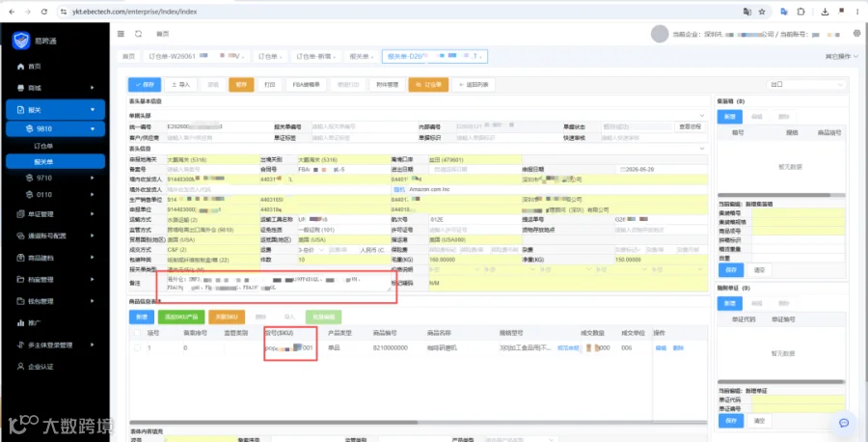Expand 商城 in the left sidebar

click(x=55, y=88)
